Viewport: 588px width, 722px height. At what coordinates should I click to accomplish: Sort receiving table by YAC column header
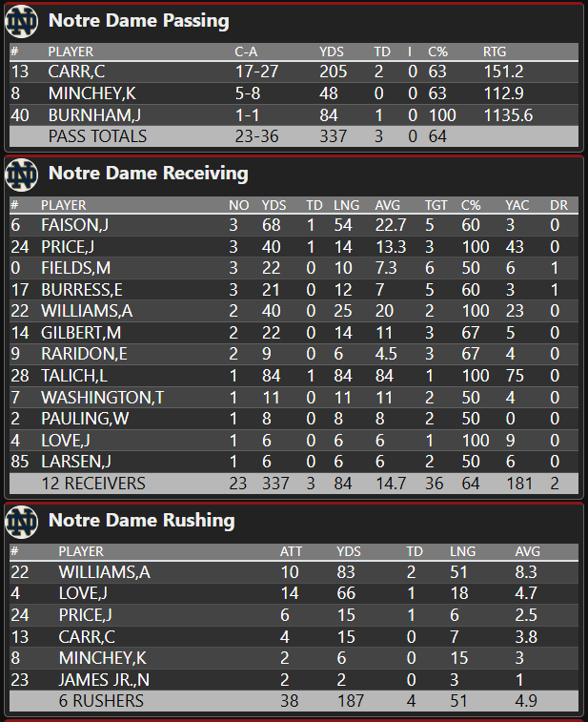(x=517, y=205)
